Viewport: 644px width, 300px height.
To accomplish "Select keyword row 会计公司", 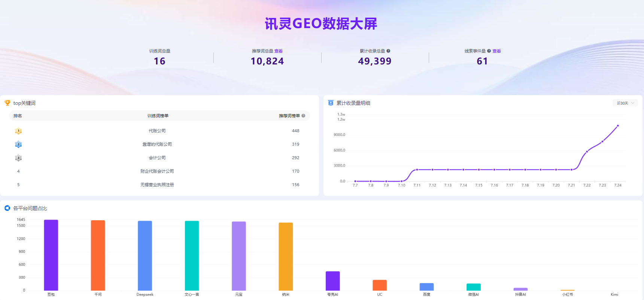I will tap(160, 158).
